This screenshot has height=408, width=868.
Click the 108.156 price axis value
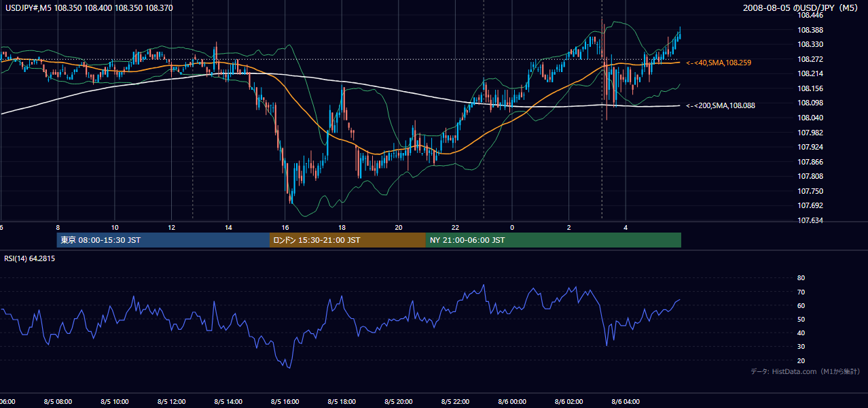tap(809, 88)
